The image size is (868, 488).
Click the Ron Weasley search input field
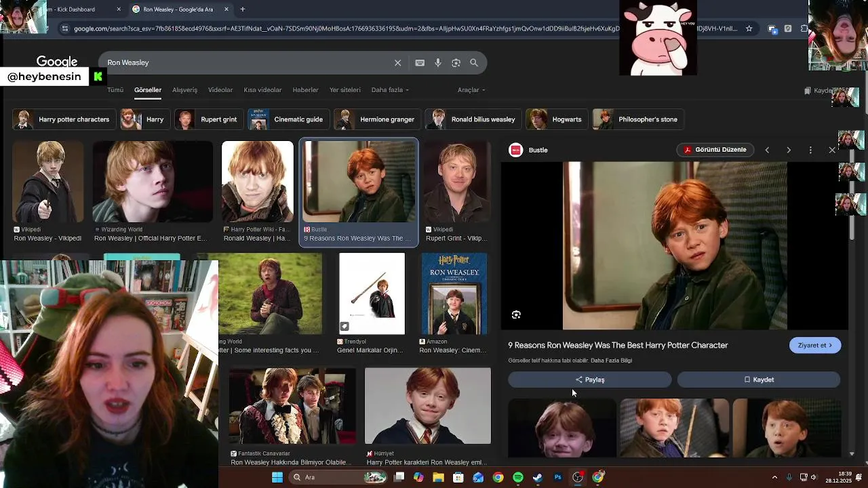pyautogui.click(x=248, y=62)
